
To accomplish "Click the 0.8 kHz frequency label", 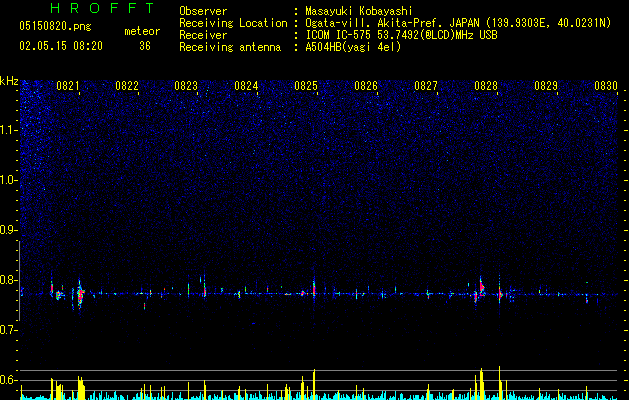I will coord(8,280).
